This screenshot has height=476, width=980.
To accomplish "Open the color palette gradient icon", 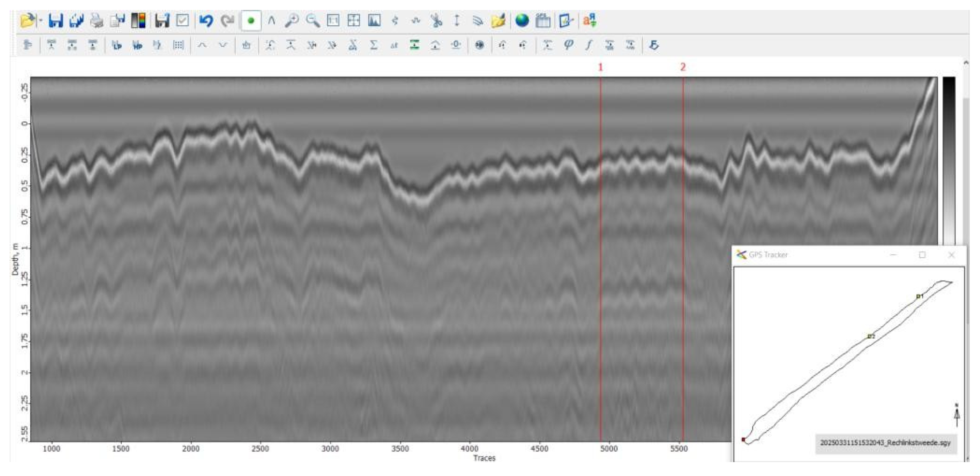I will [138, 20].
